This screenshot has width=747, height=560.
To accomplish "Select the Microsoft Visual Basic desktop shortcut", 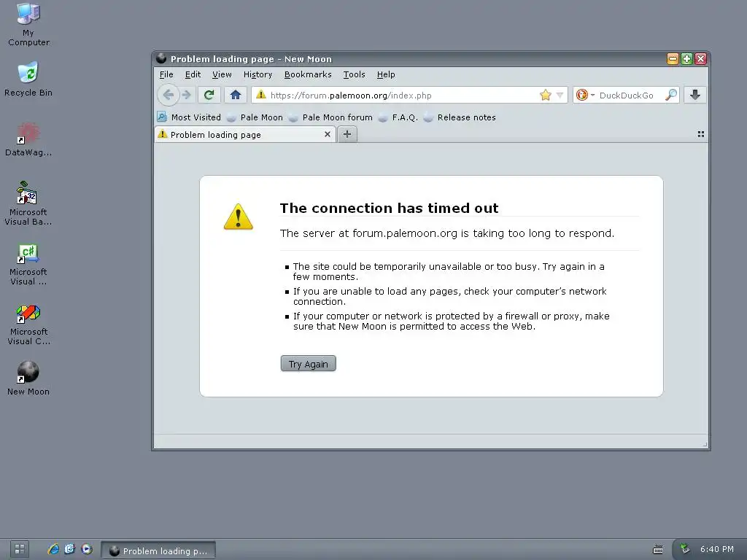I will click(x=28, y=203).
